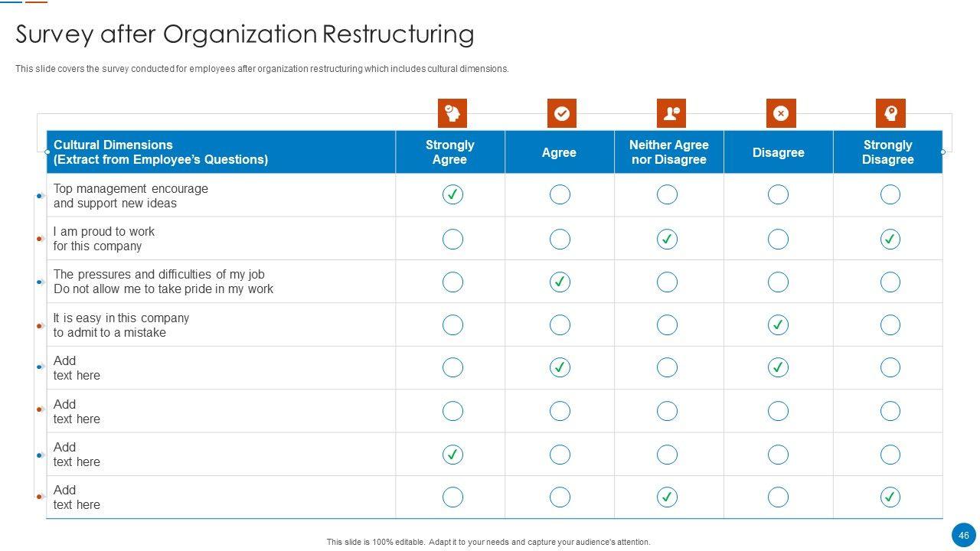The image size is (980, 551).
Task: Click the Strongly Agree head icon
Action: tap(452, 113)
